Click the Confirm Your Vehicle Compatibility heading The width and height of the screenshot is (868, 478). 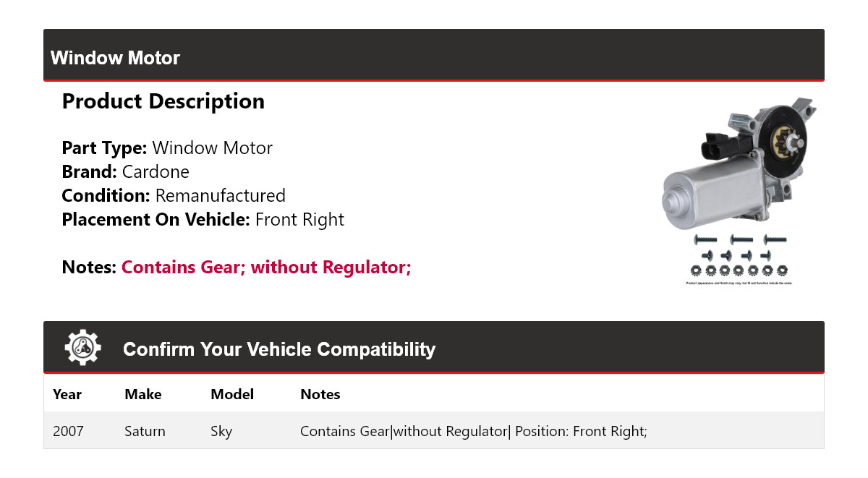click(279, 349)
